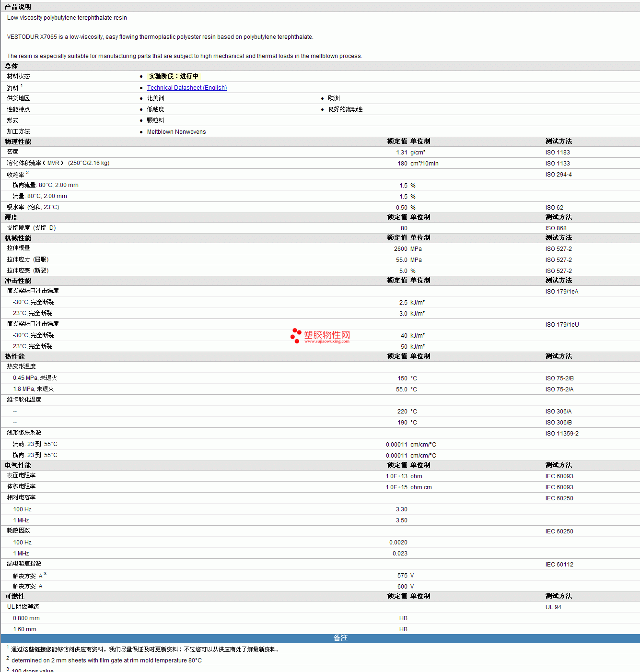This screenshot has width=640, height=672.
Task: Select the CTI value 600
Action: click(x=402, y=587)
